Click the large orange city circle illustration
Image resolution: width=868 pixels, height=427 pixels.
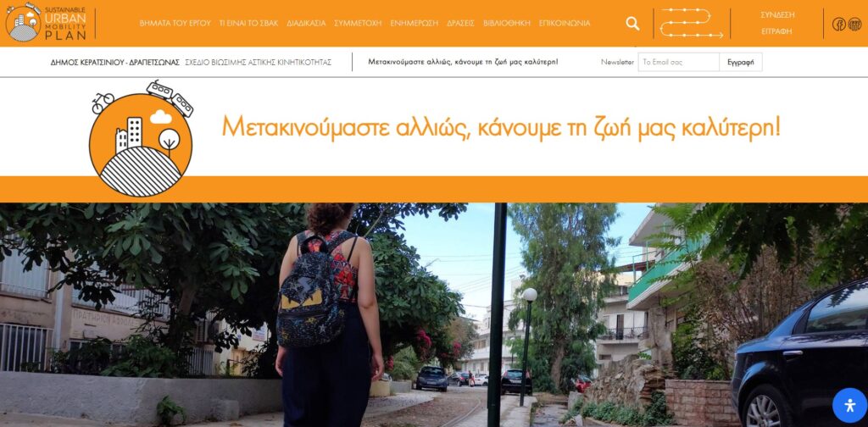coord(142,139)
